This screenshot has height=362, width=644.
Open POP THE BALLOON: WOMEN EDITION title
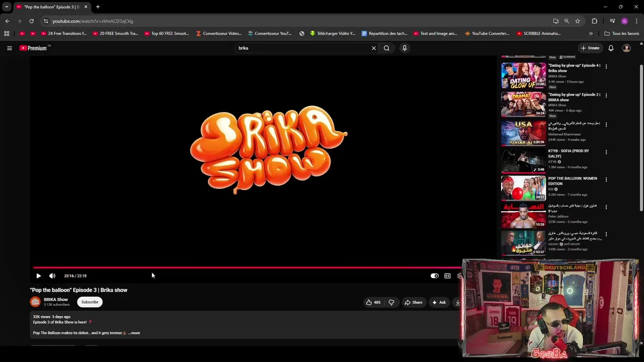coord(573,181)
